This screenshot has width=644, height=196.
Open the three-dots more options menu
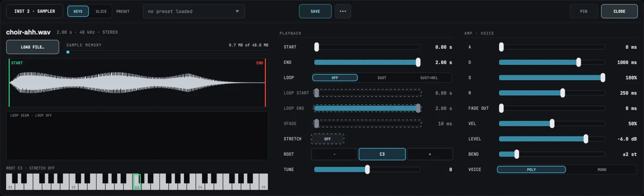tap(343, 11)
